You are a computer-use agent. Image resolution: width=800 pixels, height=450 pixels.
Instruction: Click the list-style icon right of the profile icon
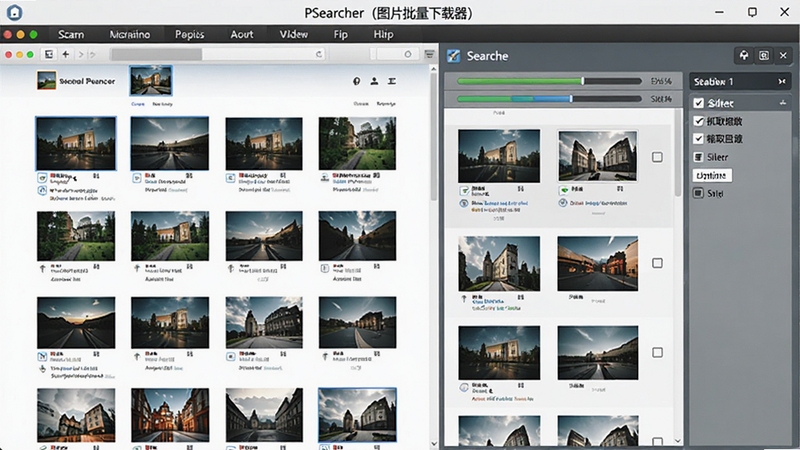tap(392, 81)
